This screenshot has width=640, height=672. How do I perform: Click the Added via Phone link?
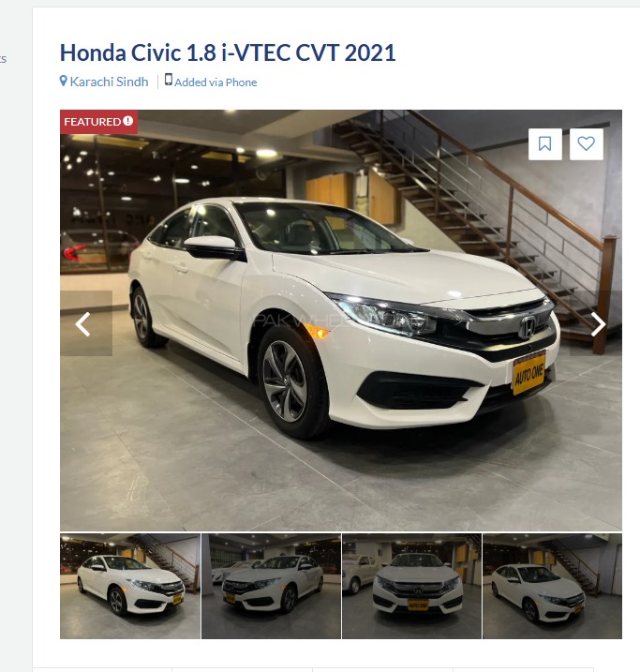pos(216,82)
